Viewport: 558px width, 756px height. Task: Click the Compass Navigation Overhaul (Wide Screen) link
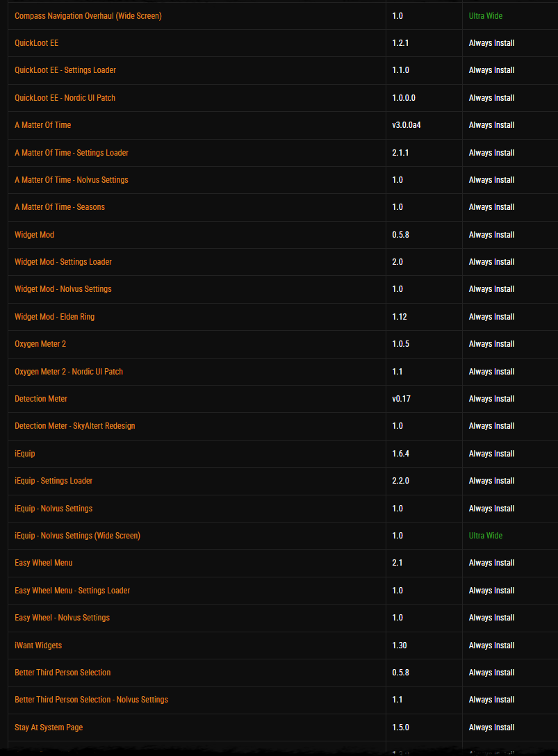click(88, 16)
